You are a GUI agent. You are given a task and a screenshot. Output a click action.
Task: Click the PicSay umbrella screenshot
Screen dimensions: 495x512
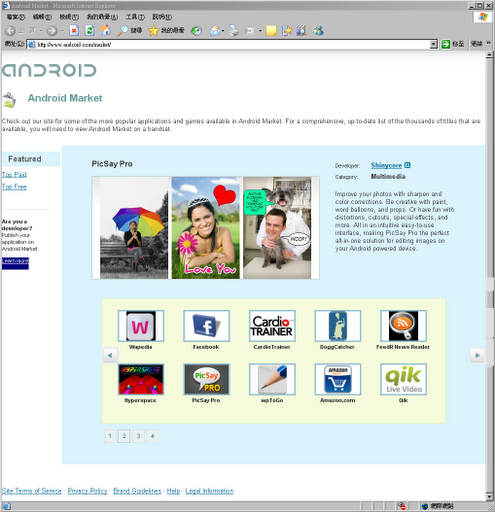pyautogui.click(x=134, y=228)
